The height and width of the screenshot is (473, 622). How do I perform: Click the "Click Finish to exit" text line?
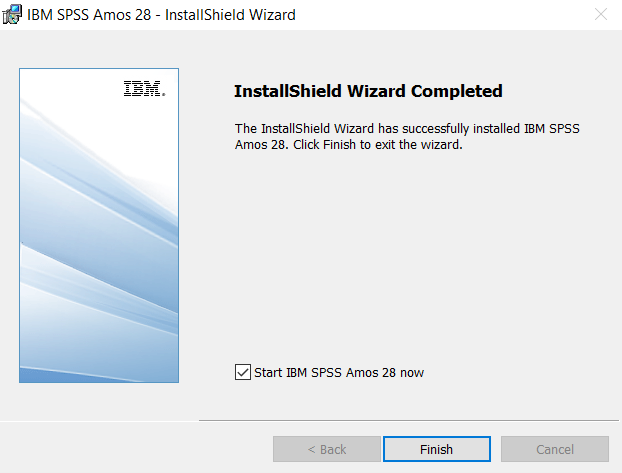coord(347,144)
